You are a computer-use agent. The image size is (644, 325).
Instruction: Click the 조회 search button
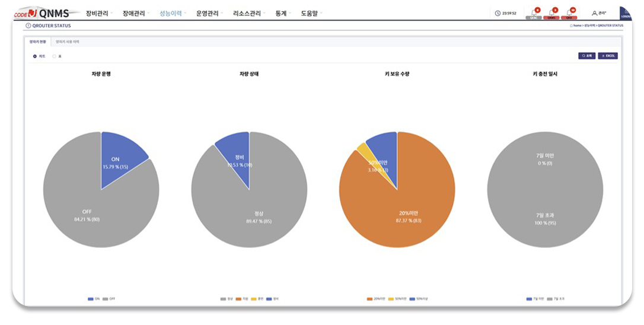tap(587, 56)
